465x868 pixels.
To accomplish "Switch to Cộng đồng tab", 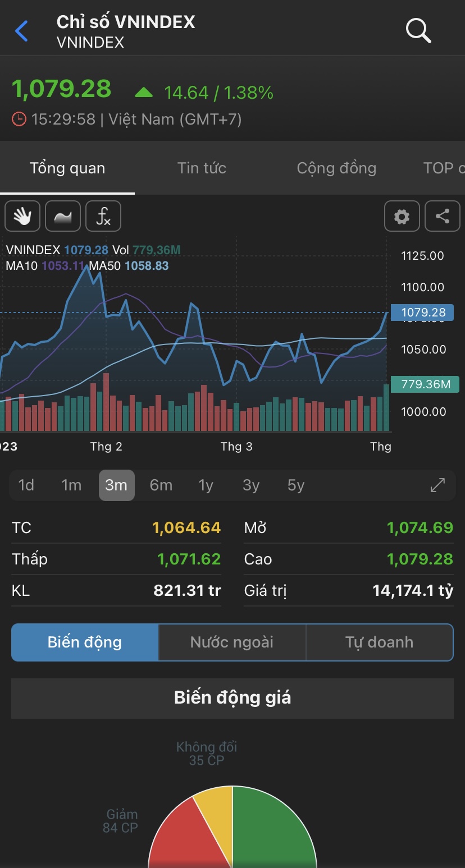I will tap(336, 168).
